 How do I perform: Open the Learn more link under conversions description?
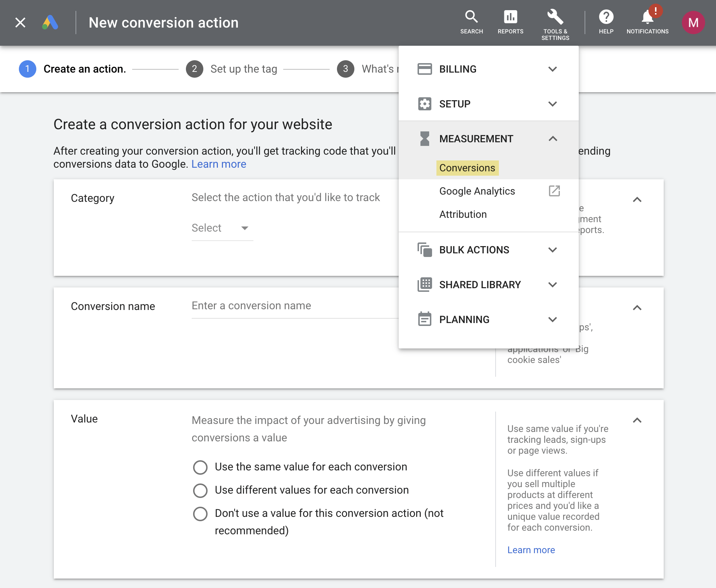pos(219,164)
